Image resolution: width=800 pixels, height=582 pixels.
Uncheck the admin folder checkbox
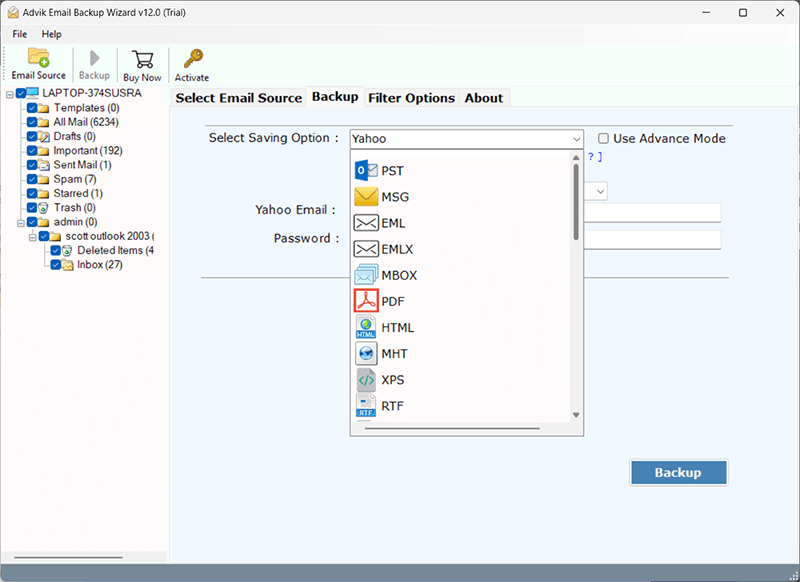point(32,222)
